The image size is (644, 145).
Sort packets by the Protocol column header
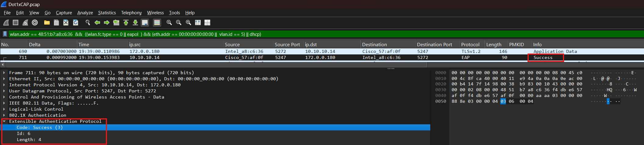[470, 44]
